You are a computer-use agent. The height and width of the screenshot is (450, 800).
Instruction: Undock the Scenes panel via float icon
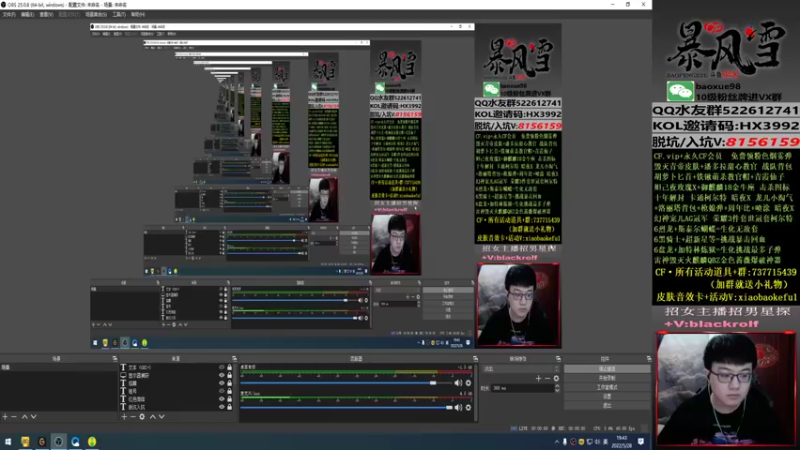[x=114, y=359]
